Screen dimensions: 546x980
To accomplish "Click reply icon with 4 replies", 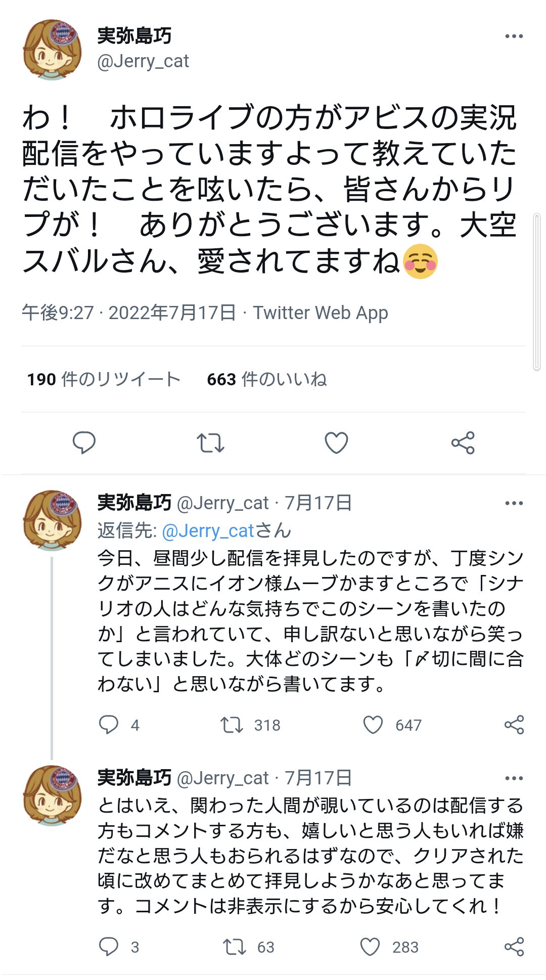I will point(109,725).
